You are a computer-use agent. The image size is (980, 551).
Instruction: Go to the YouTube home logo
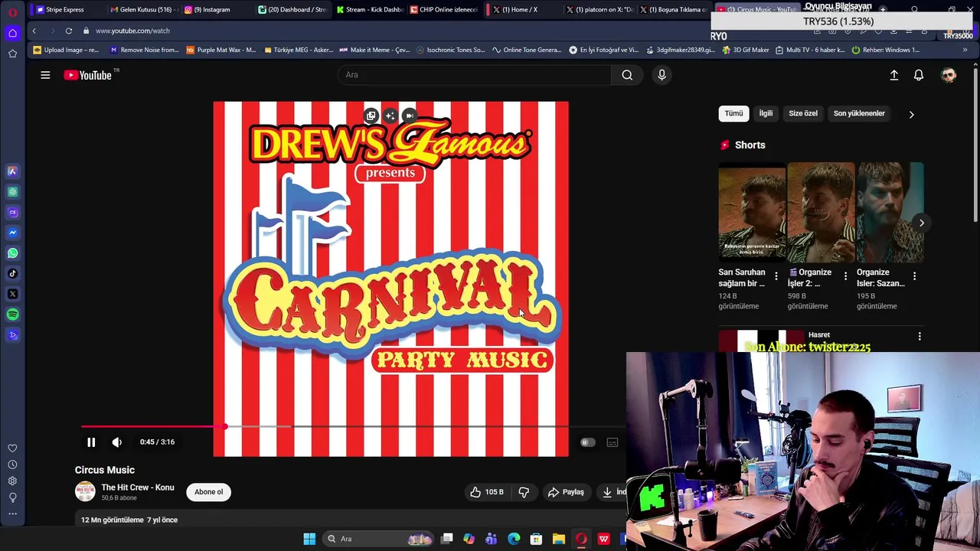88,75
